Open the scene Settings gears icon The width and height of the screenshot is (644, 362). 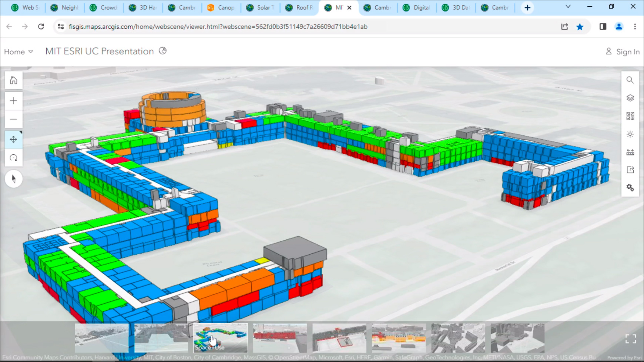(630, 188)
